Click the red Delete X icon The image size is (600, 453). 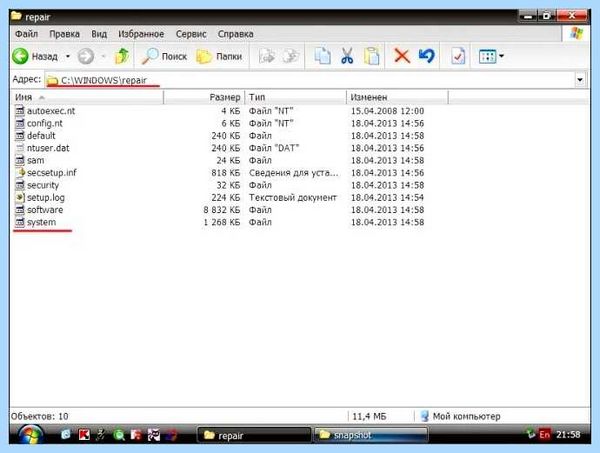[402, 56]
